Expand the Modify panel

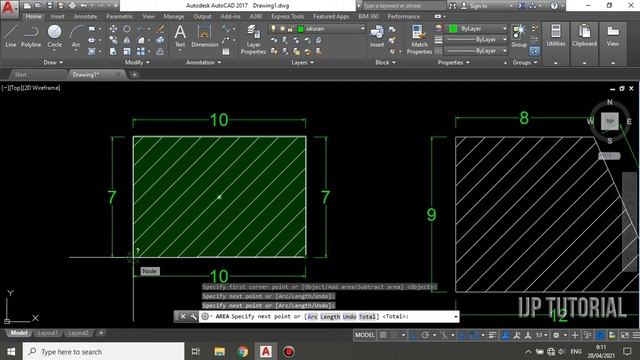point(137,62)
